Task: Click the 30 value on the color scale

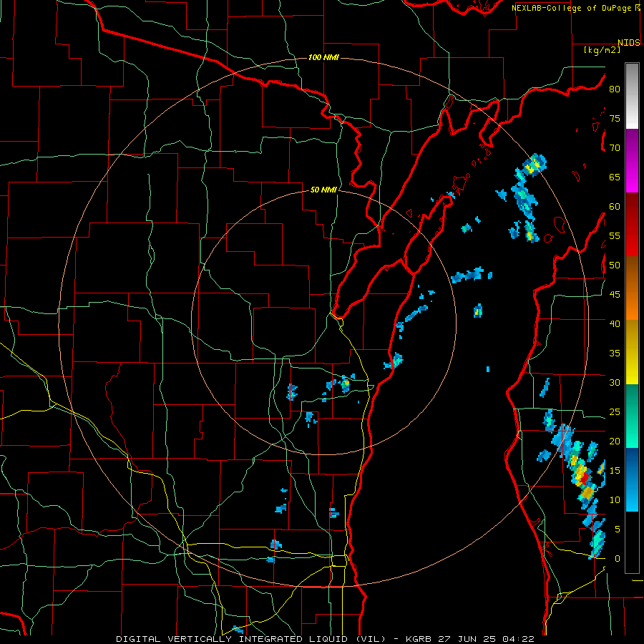Action: click(x=615, y=383)
